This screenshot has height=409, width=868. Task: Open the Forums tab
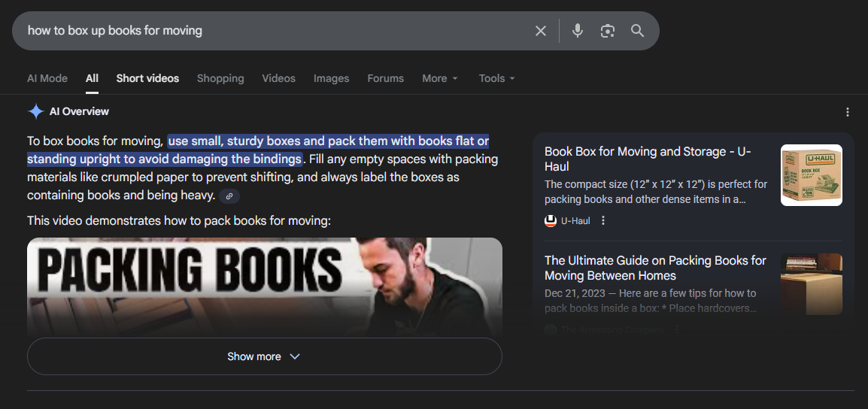[385, 79]
